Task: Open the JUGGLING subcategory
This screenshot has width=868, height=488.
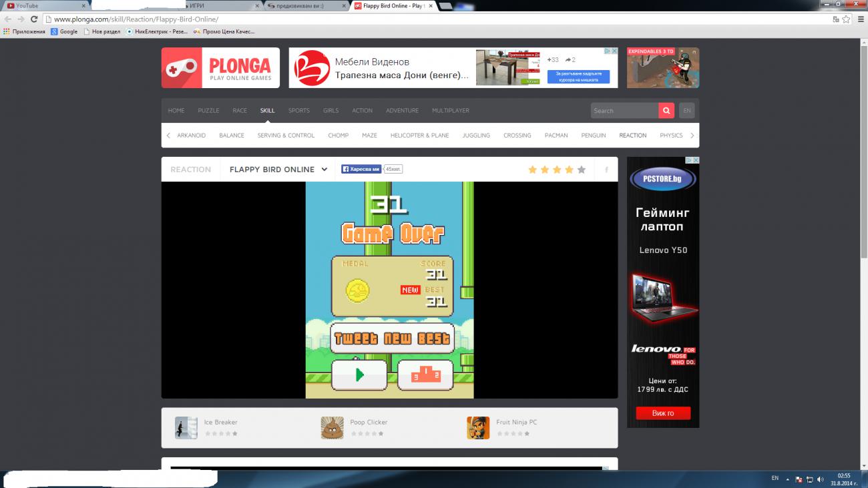Action: click(476, 136)
